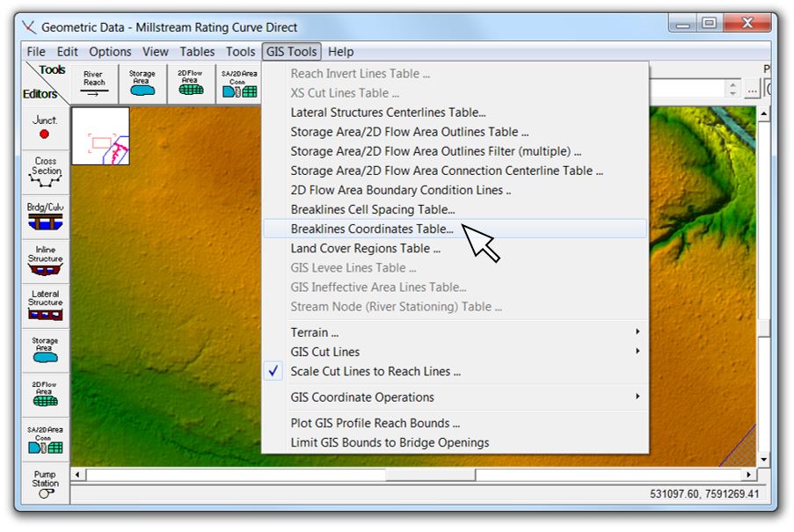Screen dimensions: 794x532
Task: Open the File menu
Action: coord(36,52)
